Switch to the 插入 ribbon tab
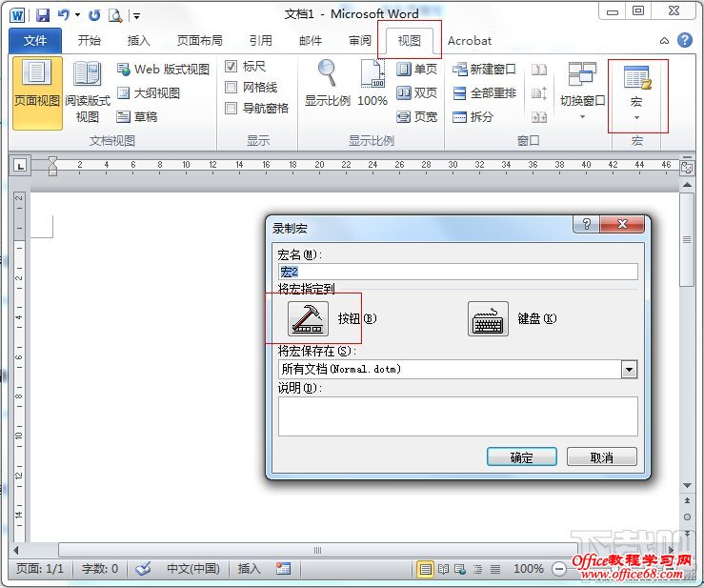 (x=138, y=41)
